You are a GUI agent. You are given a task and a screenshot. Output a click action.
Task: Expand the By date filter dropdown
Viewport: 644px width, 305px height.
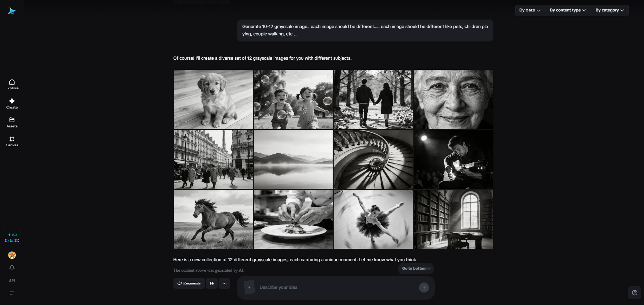[530, 10]
